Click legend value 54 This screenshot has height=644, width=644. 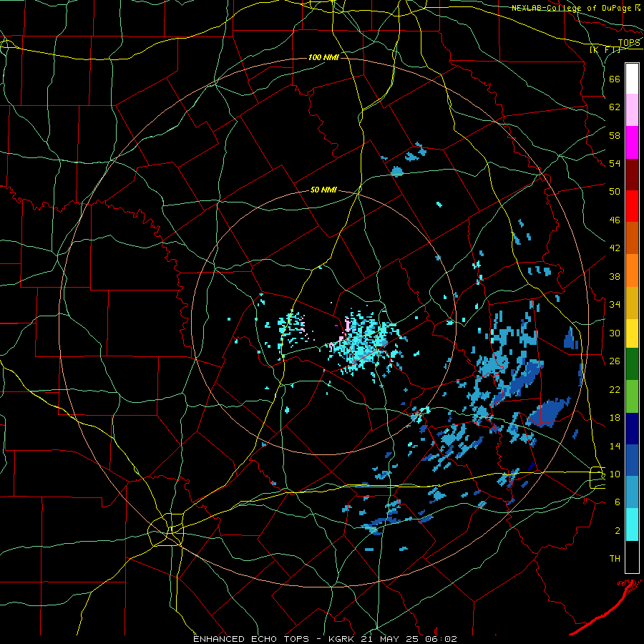click(615, 163)
